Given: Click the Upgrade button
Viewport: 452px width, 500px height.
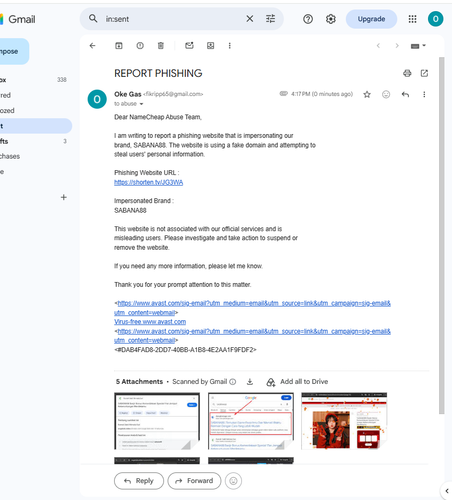Looking at the screenshot, I should [371, 19].
